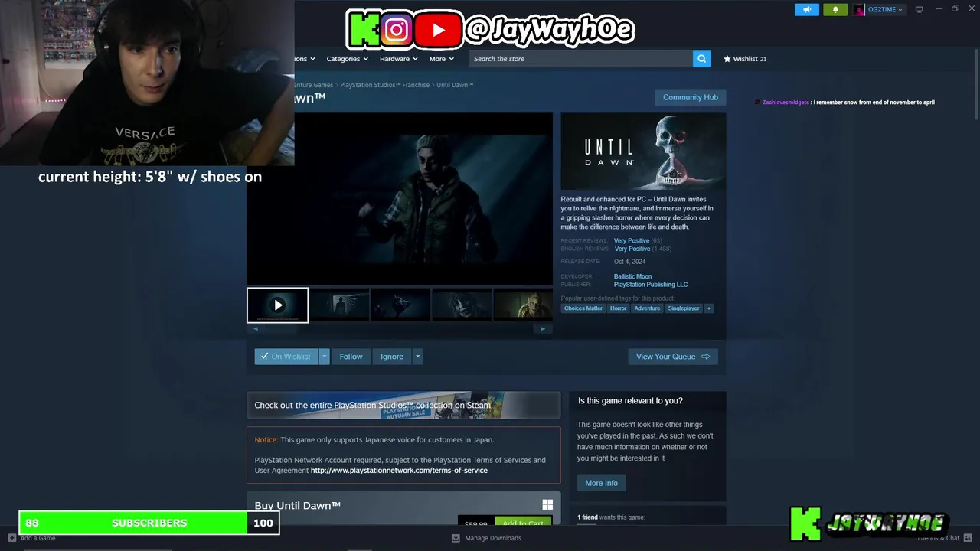
Task: Select the trailer video thumbnail with play icon
Action: 277,305
